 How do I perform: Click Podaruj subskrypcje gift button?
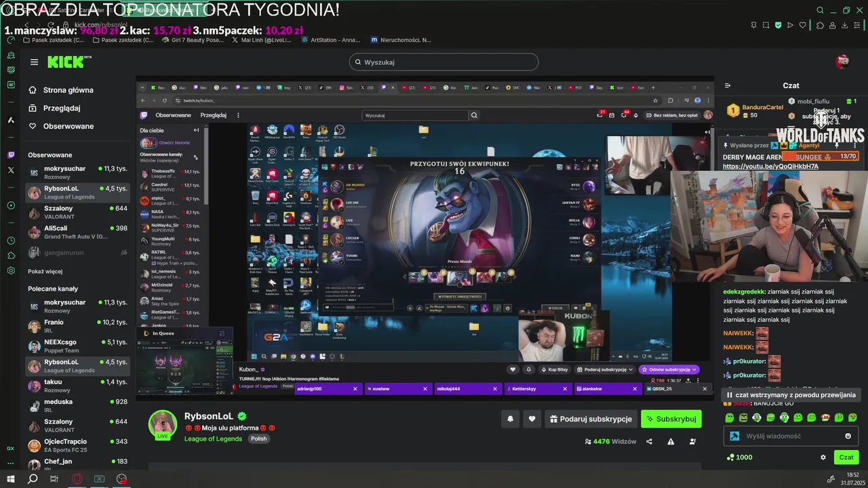click(x=590, y=419)
